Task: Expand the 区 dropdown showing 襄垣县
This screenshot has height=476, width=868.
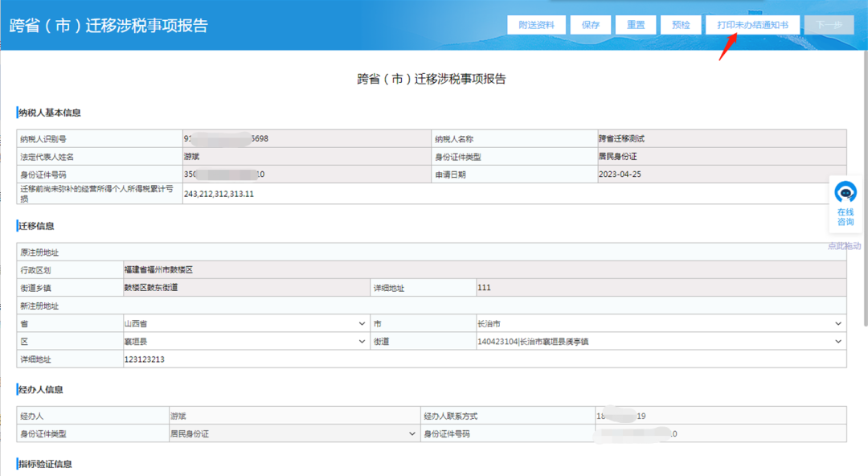Action: (x=247, y=342)
